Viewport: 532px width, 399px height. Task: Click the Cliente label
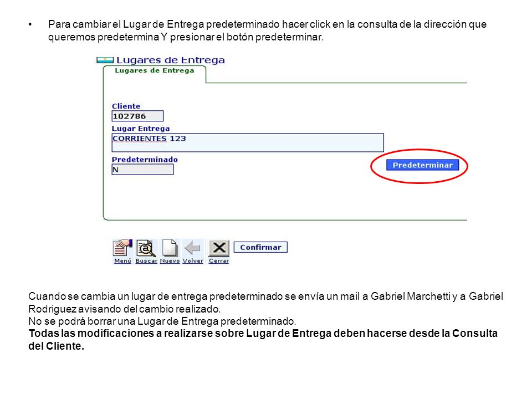click(x=126, y=106)
